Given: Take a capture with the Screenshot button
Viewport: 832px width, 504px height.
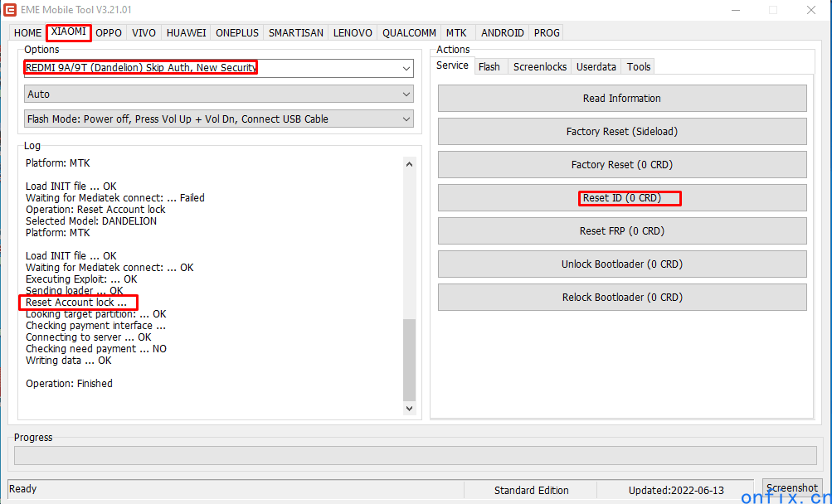Looking at the screenshot, I should pyautogui.click(x=792, y=488).
